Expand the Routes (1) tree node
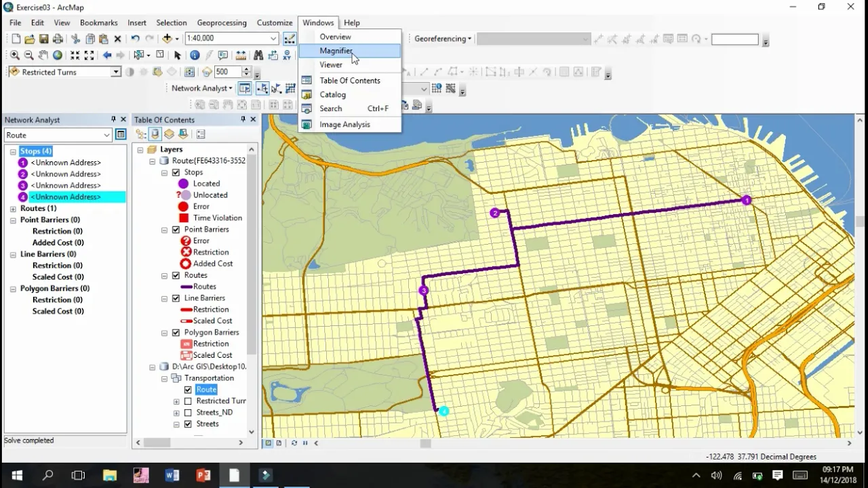The width and height of the screenshot is (868, 488). tap(13, 209)
